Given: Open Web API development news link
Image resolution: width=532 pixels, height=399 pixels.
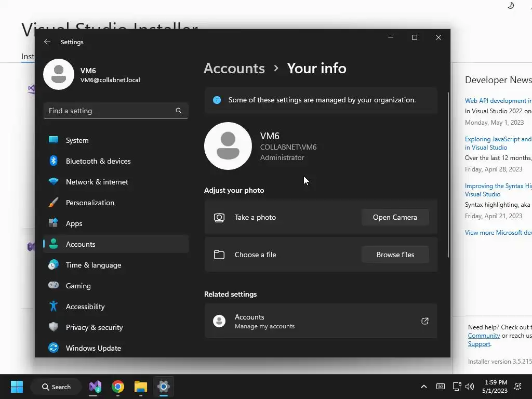Looking at the screenshot, I should [x=498, y=101].
